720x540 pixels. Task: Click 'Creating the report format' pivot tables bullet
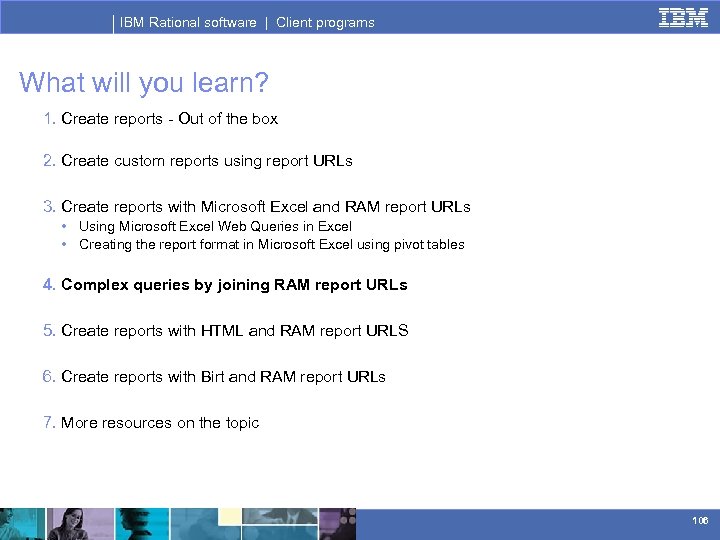pos(272,245)
